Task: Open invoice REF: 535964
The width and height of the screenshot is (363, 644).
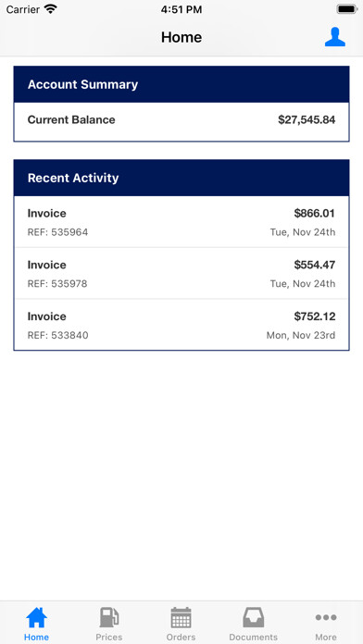Action: coord(181,222)
